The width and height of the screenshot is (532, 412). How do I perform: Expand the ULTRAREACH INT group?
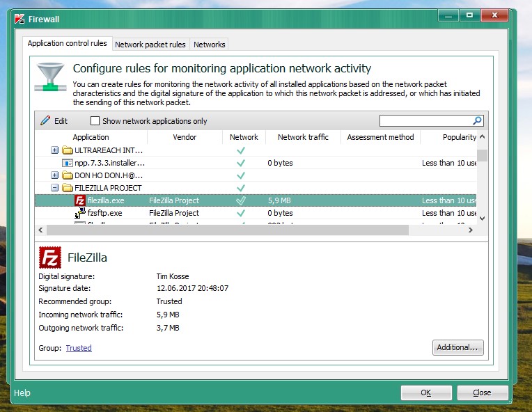(54, 150)
